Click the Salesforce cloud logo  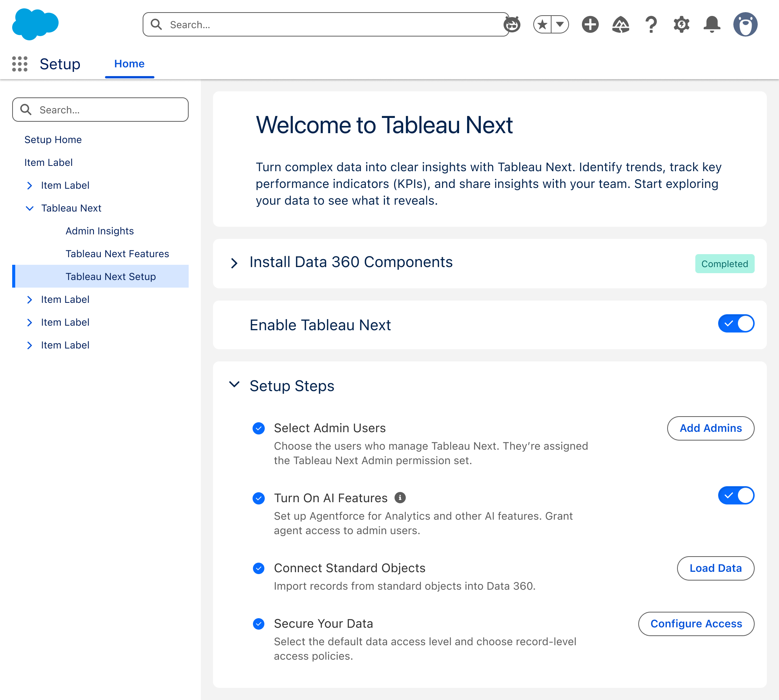[35, 24]
